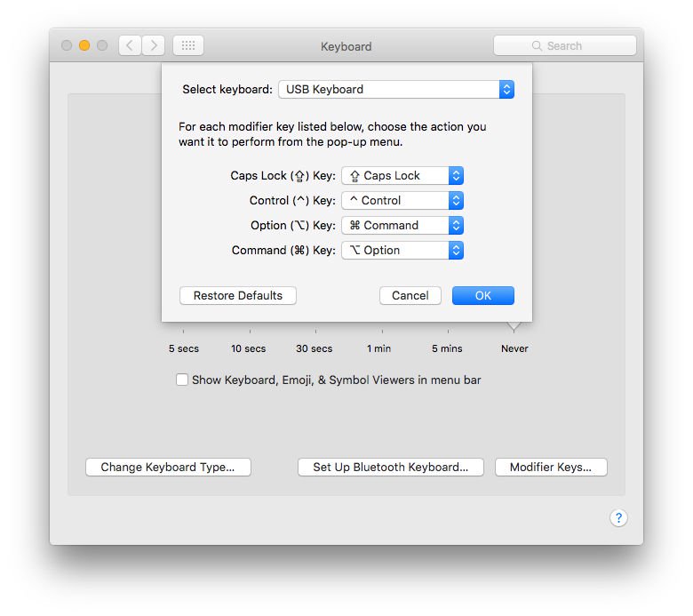This screenshot has width=693, height=616.
Task: Confirm modifier keys with OK
Action: coord(482,296)
